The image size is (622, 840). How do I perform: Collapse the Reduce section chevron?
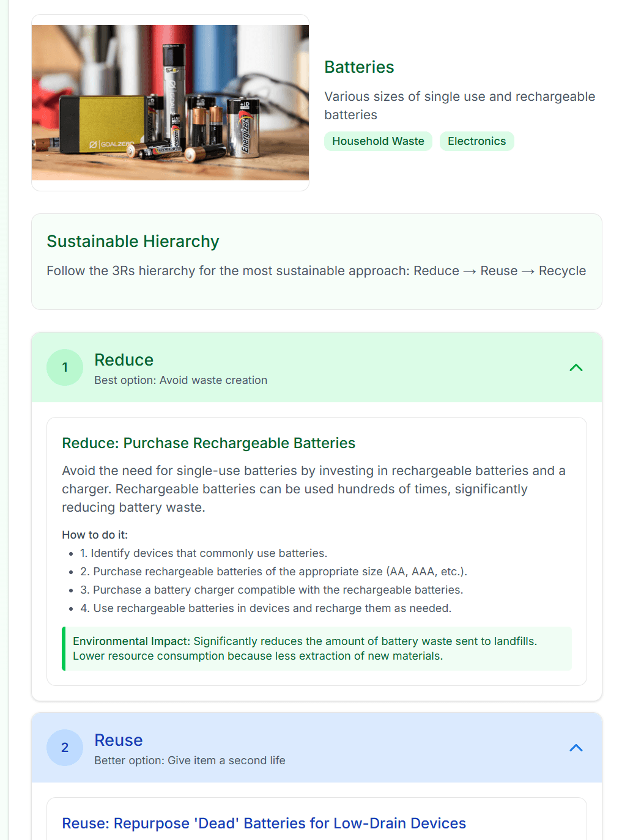[576, 367]
